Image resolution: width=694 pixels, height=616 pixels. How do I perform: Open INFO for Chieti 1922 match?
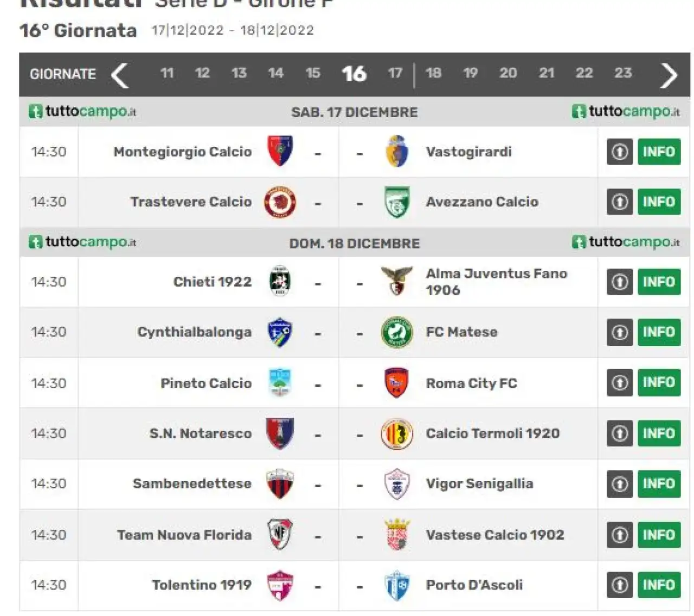coord(659,282)
